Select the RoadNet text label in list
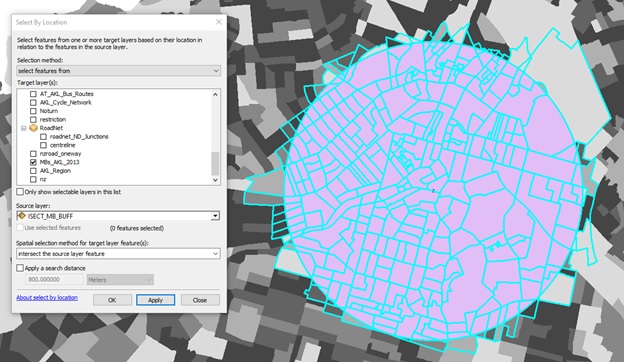 point(51,128)
